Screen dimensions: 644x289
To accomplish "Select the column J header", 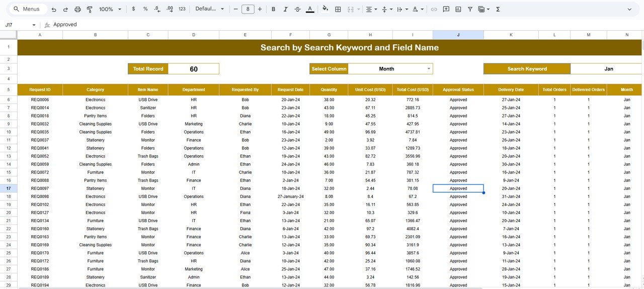I will click(x=458, y=35).
